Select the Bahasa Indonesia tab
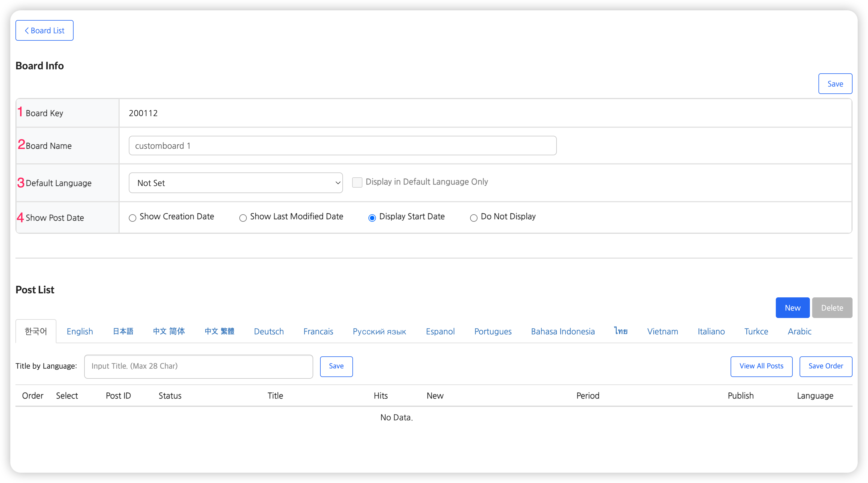868x483 pixels. coord(563,331)
